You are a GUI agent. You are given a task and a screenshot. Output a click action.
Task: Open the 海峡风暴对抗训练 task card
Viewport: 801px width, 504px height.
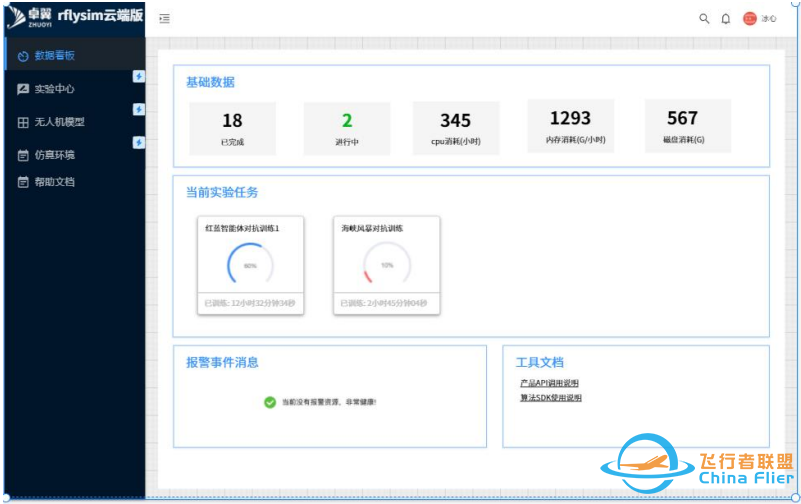(387, 265)
